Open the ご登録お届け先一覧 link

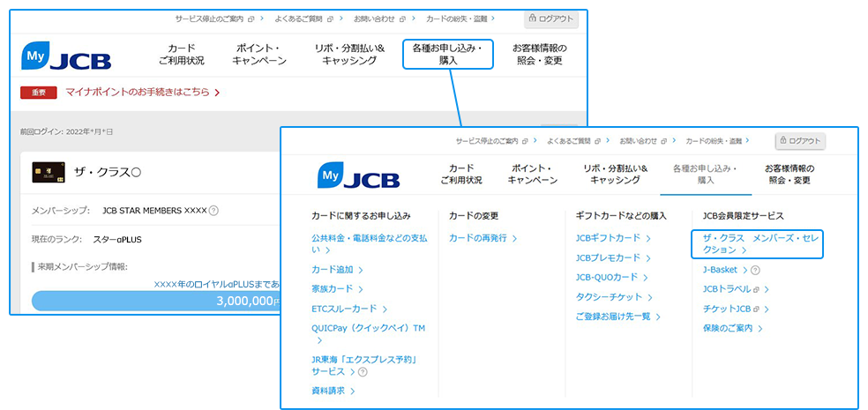tap(618, 317)
